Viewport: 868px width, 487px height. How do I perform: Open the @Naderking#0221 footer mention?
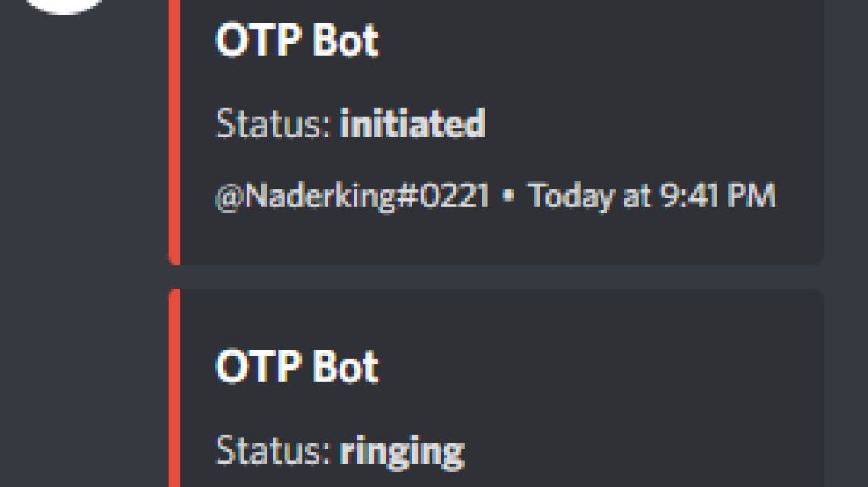tap(352, 196)
